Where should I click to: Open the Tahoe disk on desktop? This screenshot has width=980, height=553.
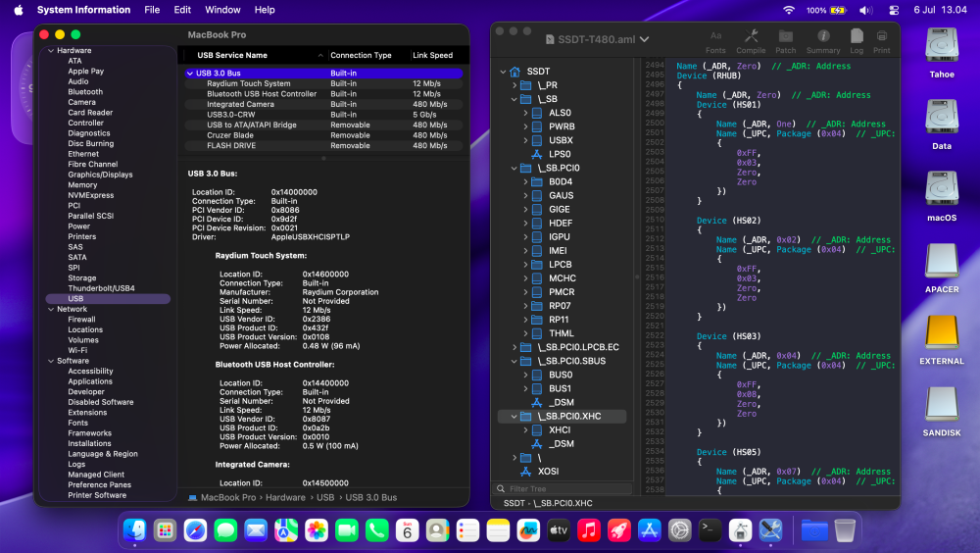tap(941, 53)
